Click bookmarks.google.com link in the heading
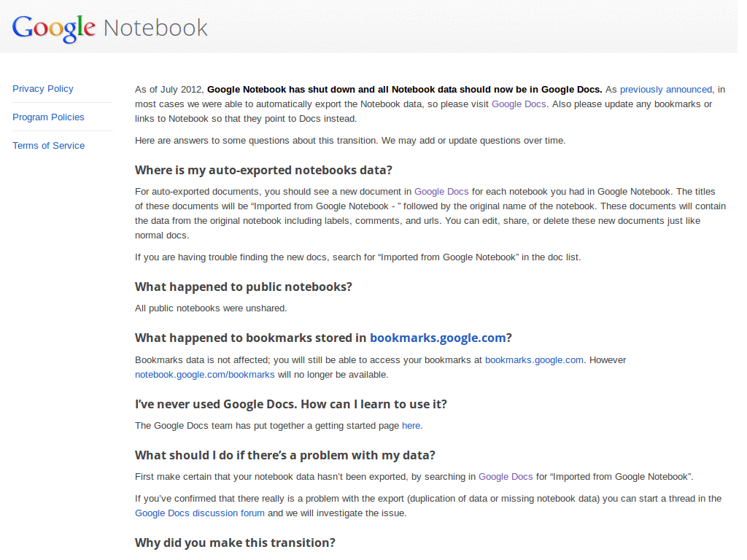 438,338
